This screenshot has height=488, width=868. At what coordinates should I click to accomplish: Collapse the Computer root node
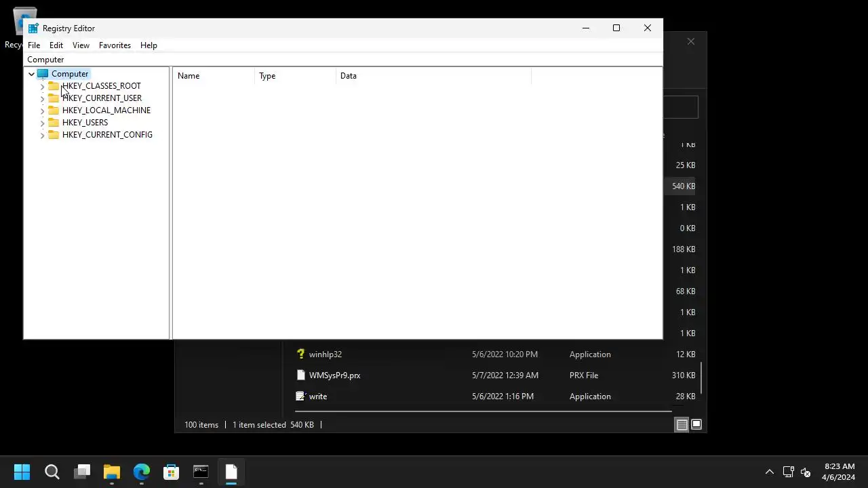click(x=31, y=74)
